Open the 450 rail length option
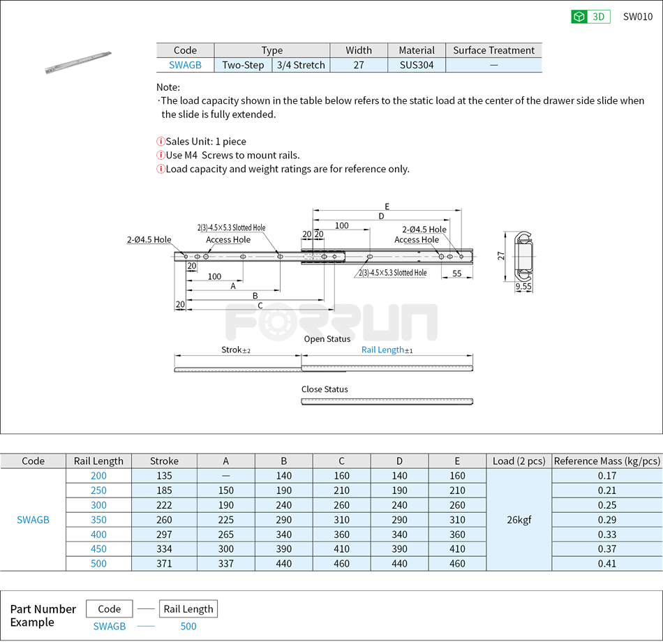The width and height of the screenshot is (663, 644). click(98, 549)
